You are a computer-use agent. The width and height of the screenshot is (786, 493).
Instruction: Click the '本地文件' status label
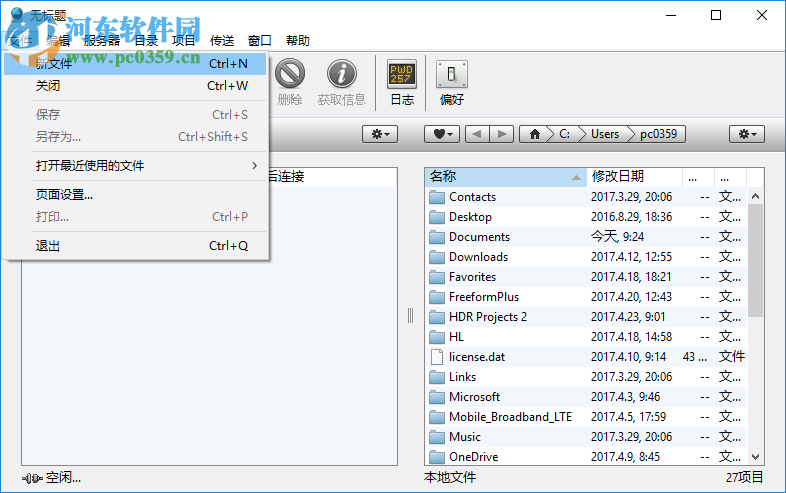tap(450, 477)
